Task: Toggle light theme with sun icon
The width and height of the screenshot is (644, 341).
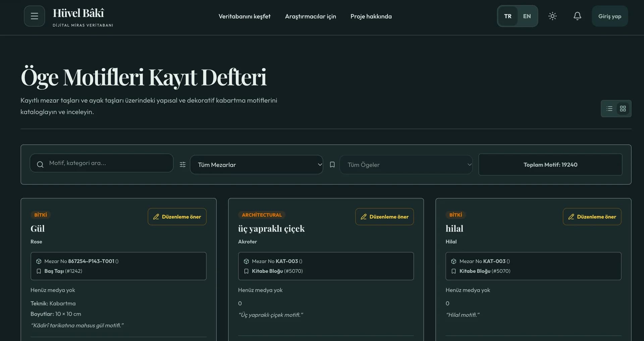Action: (552, 16)
